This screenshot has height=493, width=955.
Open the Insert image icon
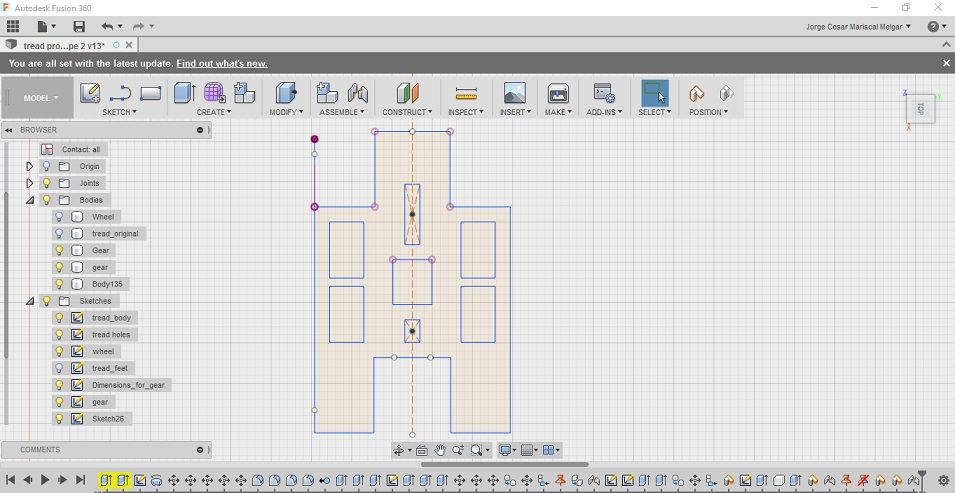(x=515, y=93)
